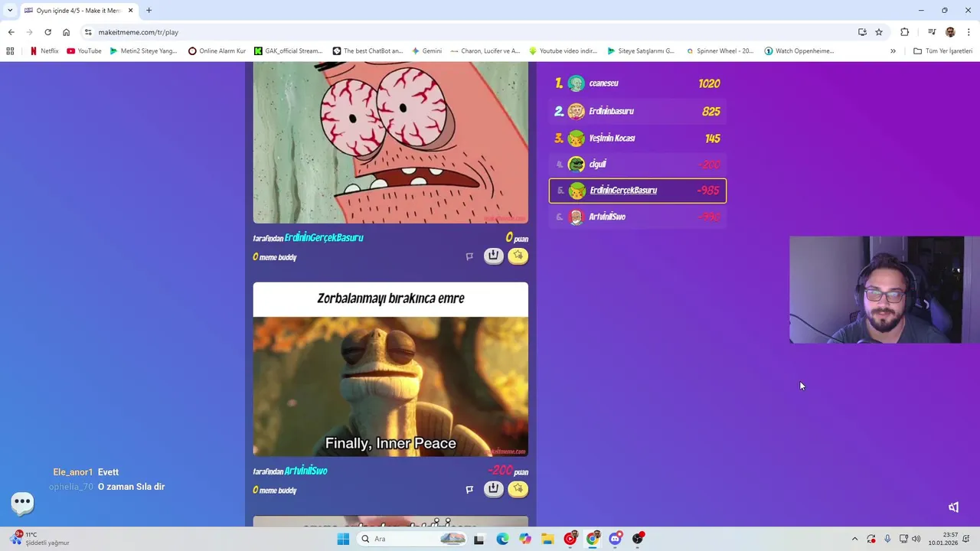Show hidden tray icons

[854, 539]
